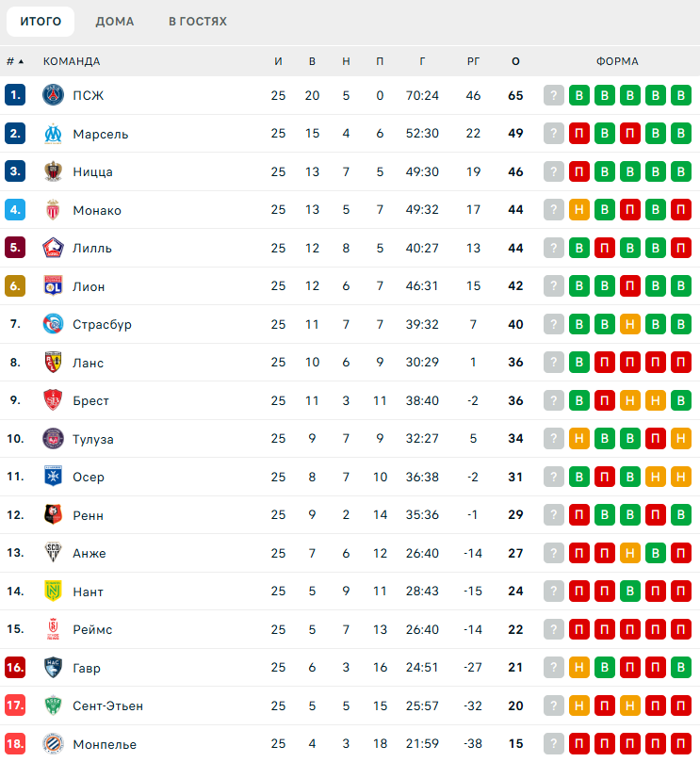
Task: Click the Lyon club crest
Action: point(53,286)
